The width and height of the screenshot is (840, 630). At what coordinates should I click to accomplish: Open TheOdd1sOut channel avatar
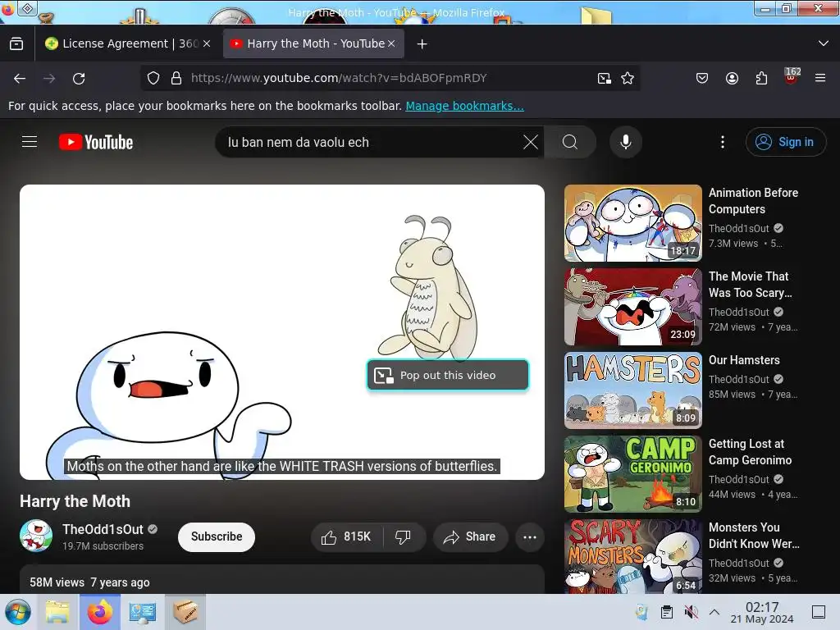click(x=36, y=536)
